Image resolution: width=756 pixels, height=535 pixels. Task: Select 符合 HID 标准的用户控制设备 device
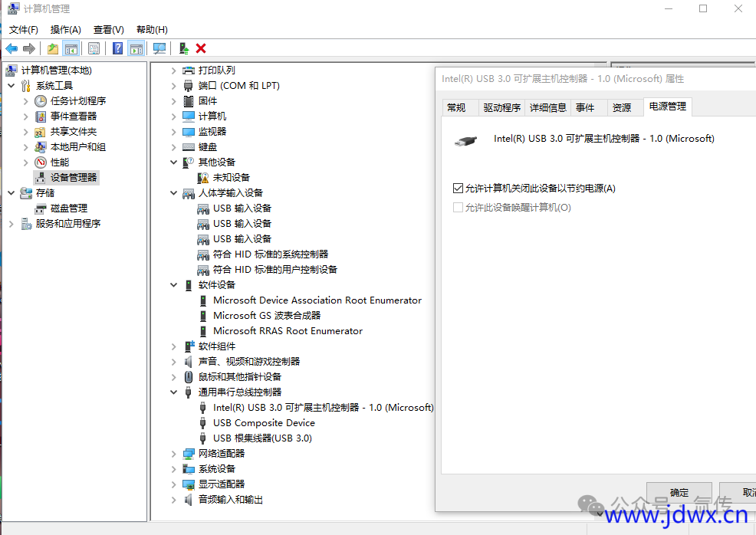pos(275,270)
